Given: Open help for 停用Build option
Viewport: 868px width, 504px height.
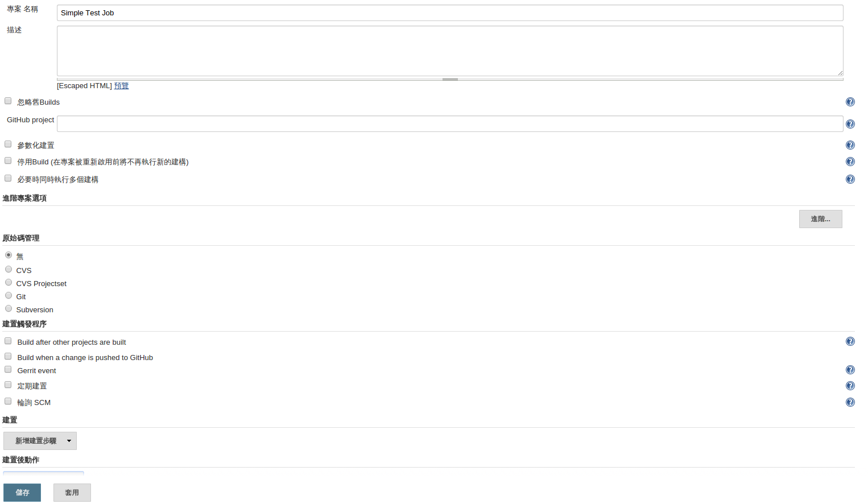Looking at the screenshot, I should [x=850, y=162].
